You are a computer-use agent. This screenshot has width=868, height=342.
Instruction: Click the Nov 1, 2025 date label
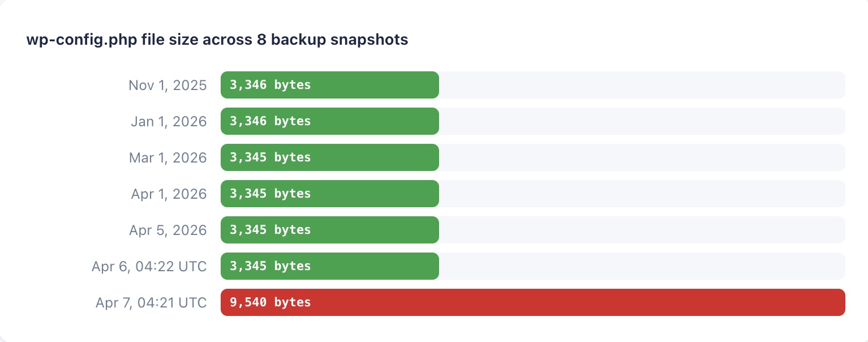pyautogui.click(x=167, y=85)
